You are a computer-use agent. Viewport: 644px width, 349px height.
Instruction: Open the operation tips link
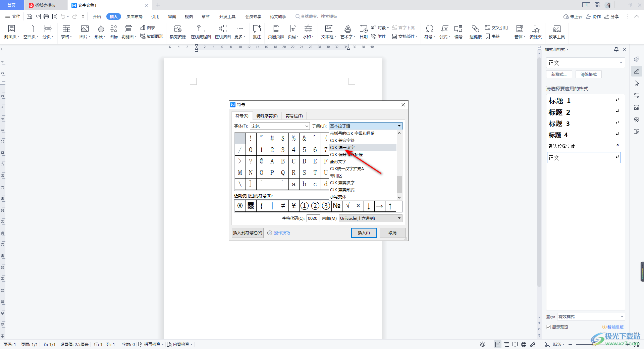coord(279,233)
